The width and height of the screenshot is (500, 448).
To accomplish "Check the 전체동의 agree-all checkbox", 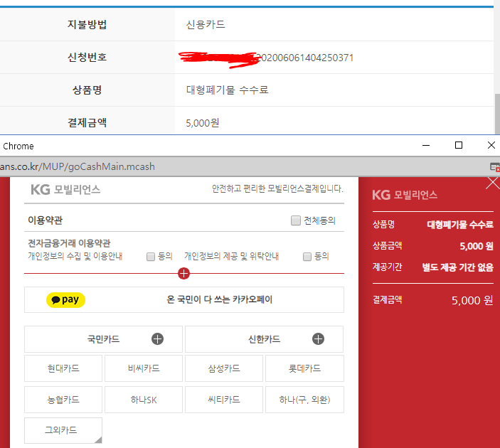I will 296,220.
